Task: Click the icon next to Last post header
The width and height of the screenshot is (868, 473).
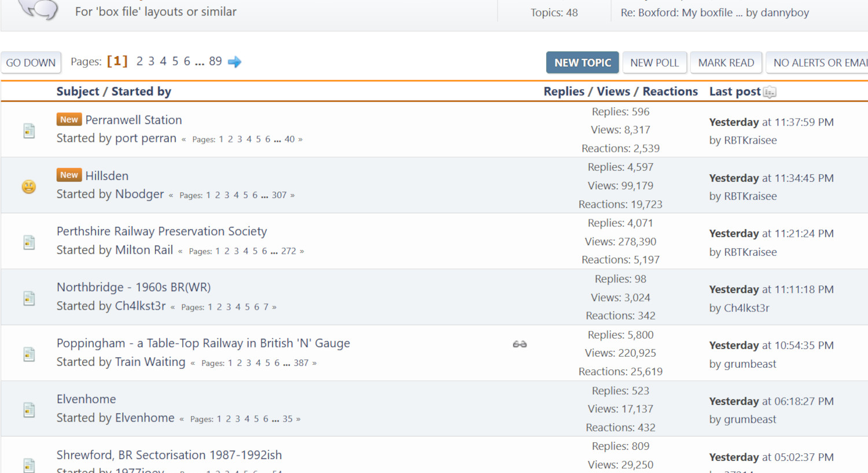Action: 770,92
